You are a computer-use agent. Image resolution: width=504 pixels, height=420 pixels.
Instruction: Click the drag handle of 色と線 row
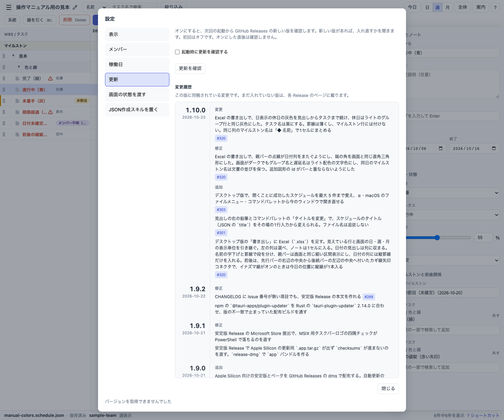4,67
